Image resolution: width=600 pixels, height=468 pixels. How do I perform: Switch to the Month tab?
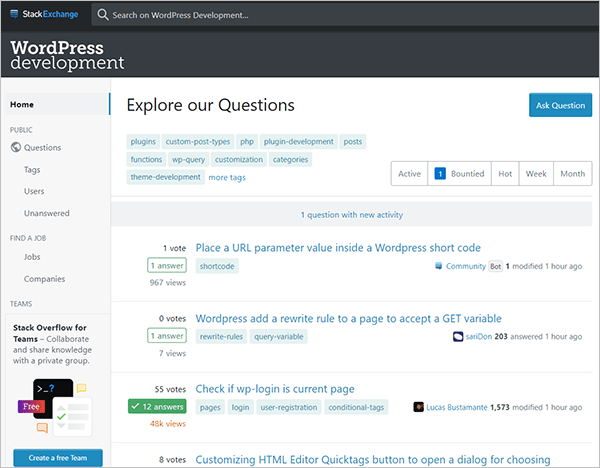(572, 174)
